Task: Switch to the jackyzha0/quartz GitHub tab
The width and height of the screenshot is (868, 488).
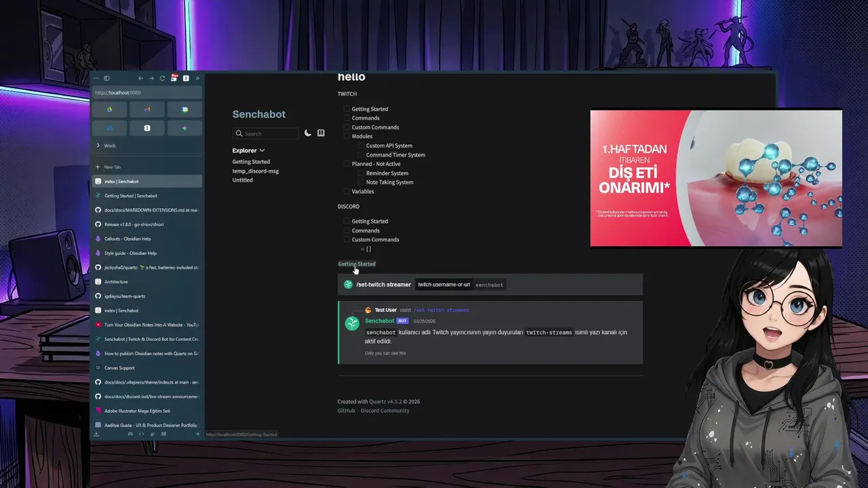Action: 147,267
